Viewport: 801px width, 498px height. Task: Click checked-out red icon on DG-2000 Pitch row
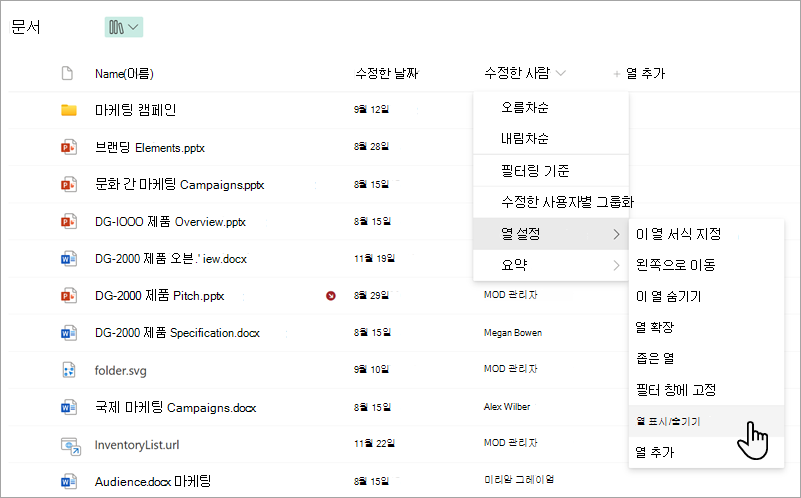click(331, 296)
